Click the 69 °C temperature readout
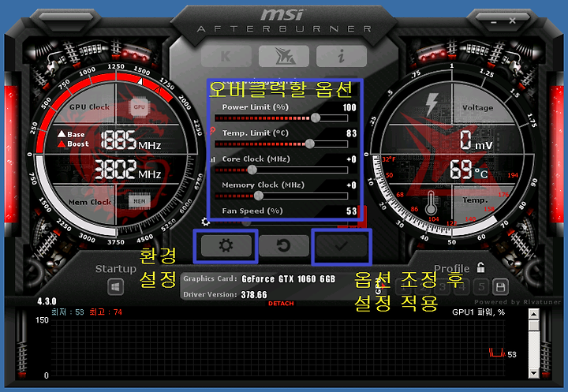Viewport: 568px width, 392px height. tap(469, 170)
